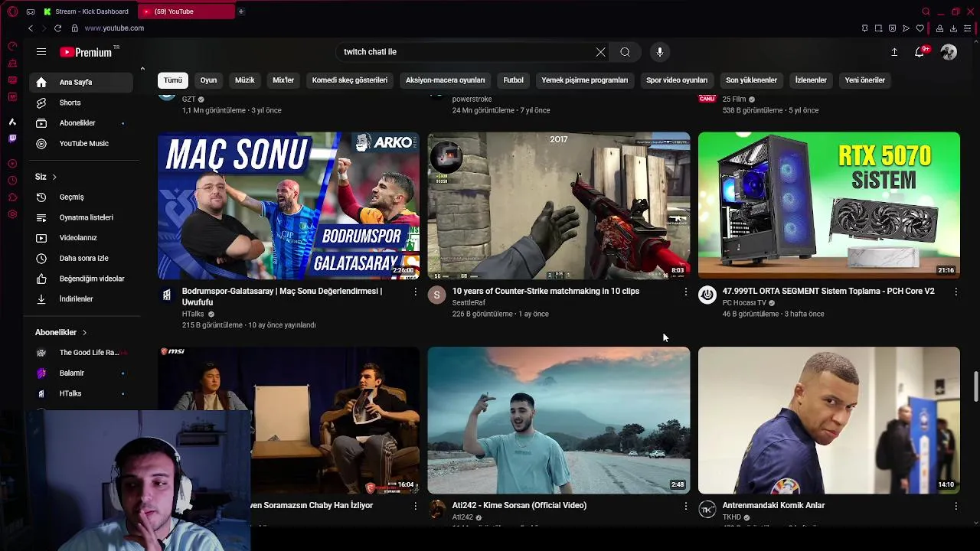This screenshot has width=980, height=551.
Task: Select the Tümü filter chip
Action: (173, 80)
